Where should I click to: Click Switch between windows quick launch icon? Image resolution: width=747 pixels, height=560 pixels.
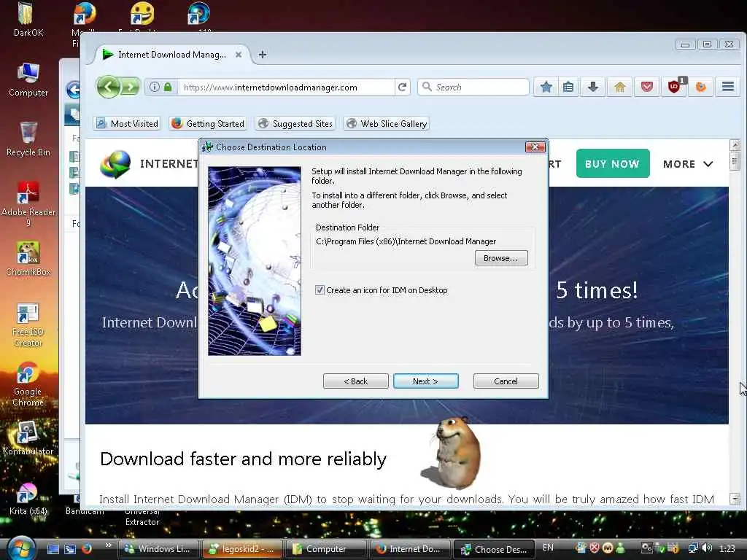pyautogui.click(x=69, y=549)
